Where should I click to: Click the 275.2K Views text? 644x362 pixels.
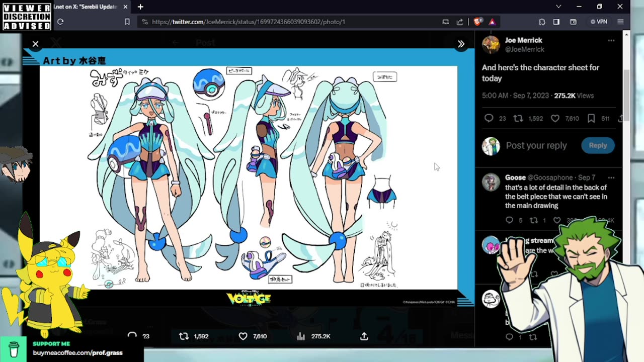(574, 96)
